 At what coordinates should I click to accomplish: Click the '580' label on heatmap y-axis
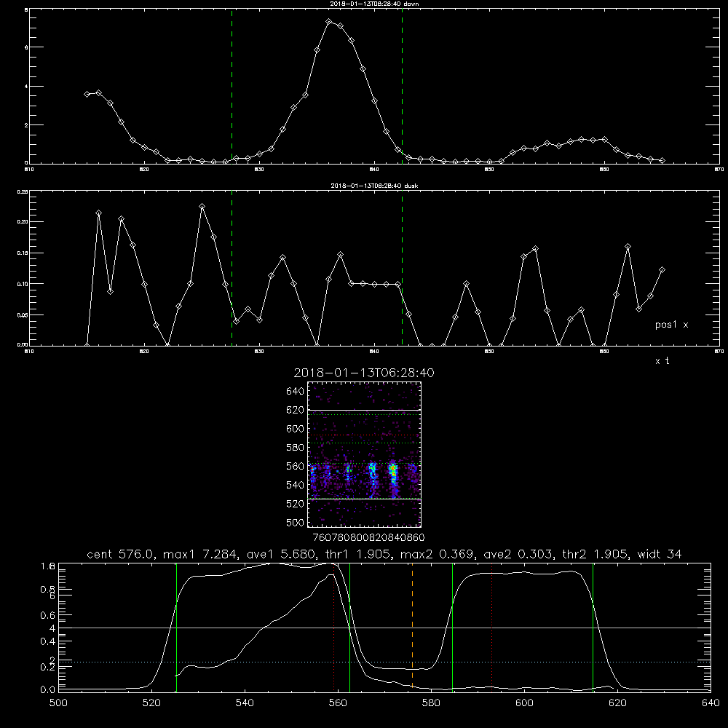[296, 448]
